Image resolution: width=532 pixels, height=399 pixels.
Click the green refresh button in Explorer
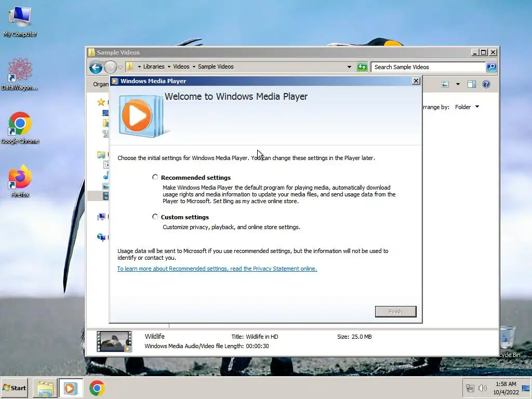[x=362, y=67]
